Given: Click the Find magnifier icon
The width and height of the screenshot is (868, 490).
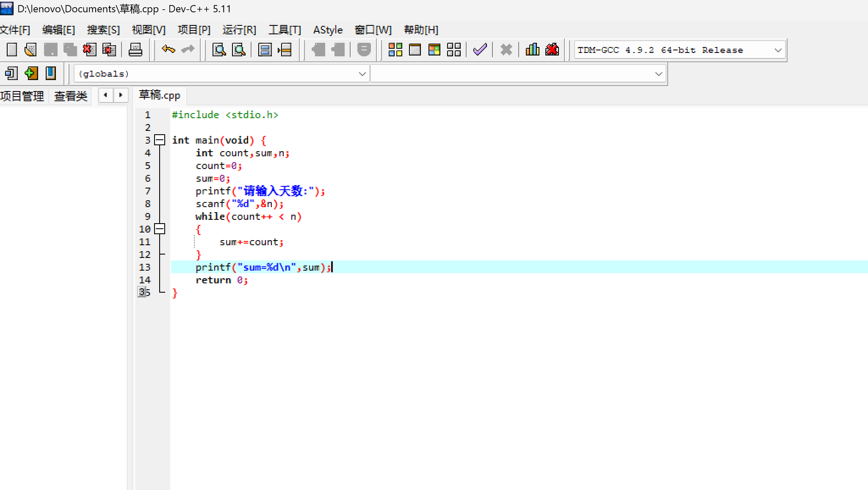Looking at the screenshot, I should [219, 50].
